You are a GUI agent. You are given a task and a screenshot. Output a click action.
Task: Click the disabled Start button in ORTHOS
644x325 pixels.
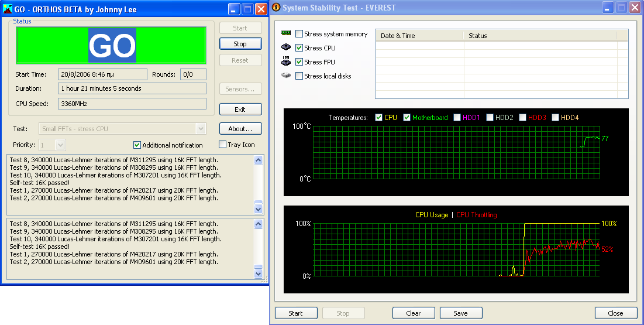click(x=240, y=28)
